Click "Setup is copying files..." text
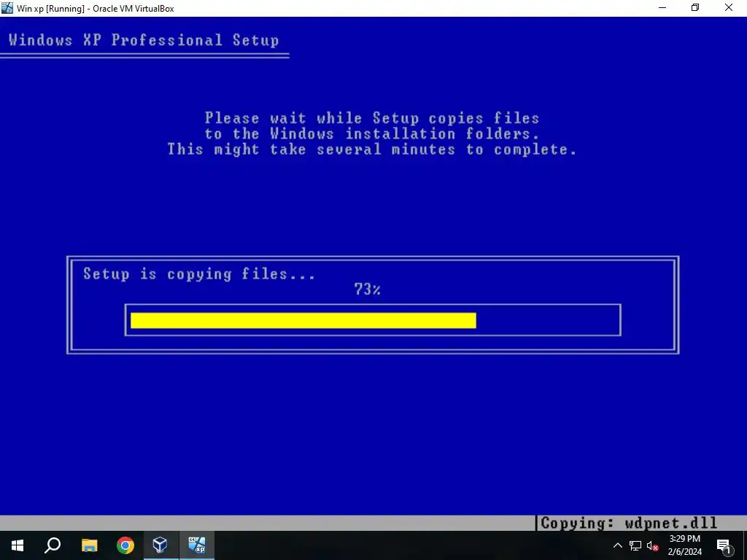747x560 pixels. point(199,274)
